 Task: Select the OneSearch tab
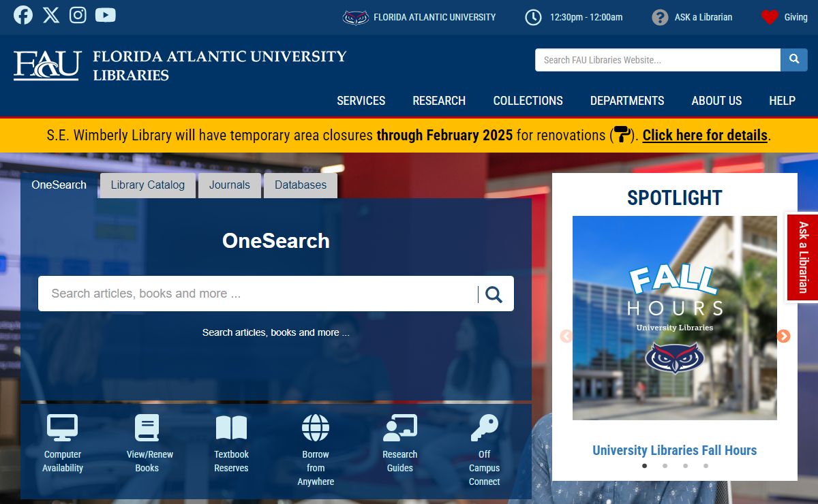59,185
